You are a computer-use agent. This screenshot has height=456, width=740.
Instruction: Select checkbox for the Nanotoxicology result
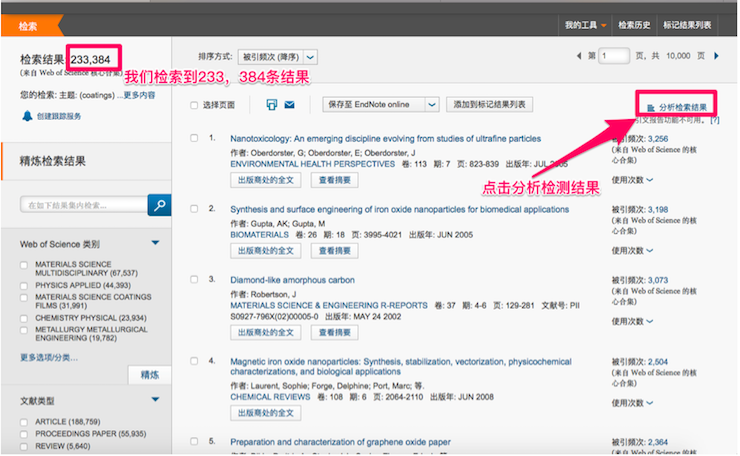(x=194, y=138)
